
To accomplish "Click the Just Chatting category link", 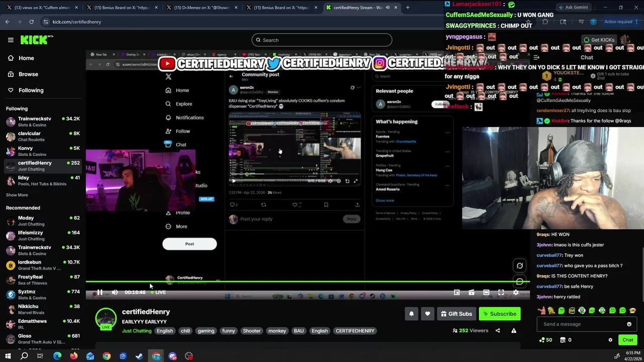I will coord(136,331).
